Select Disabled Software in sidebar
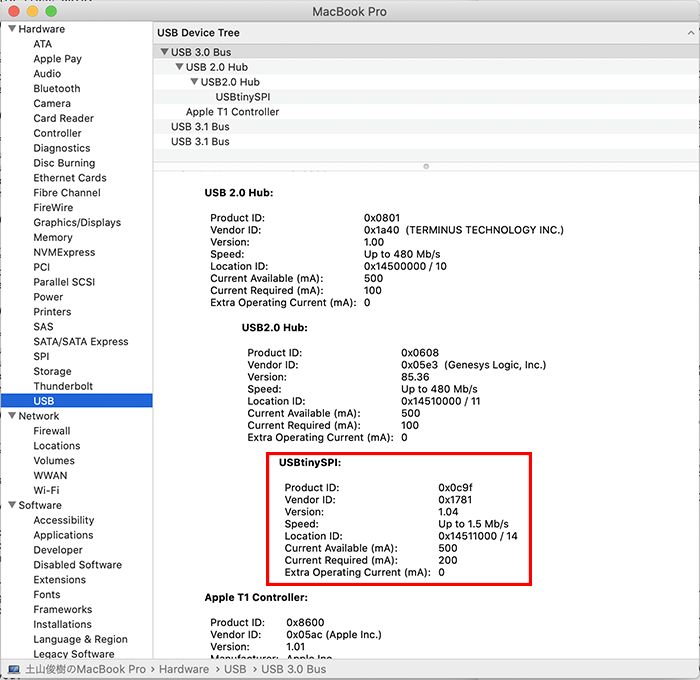Screen dimensions: 700x680 click(x=78, y=565)
